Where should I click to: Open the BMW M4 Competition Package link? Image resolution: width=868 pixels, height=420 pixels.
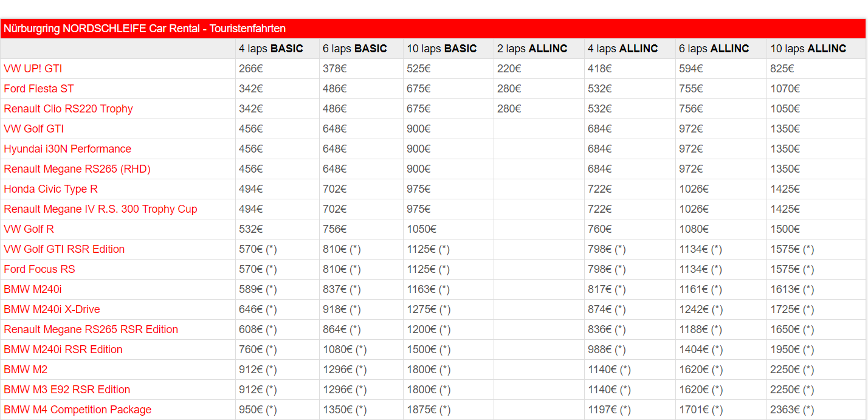[x=78, y=410]
